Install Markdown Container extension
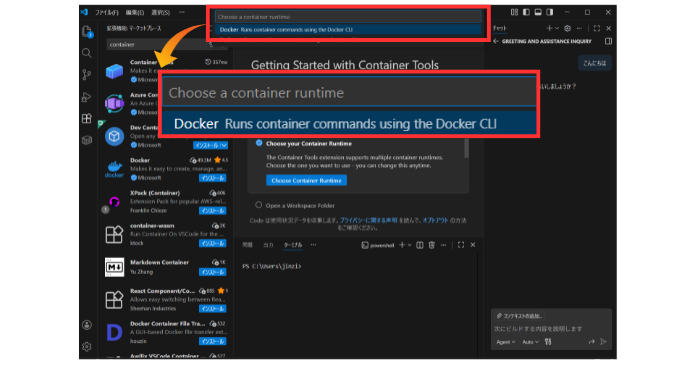Image resolution: width=698 pixels, height=365 pixels. tap(213, 272)
